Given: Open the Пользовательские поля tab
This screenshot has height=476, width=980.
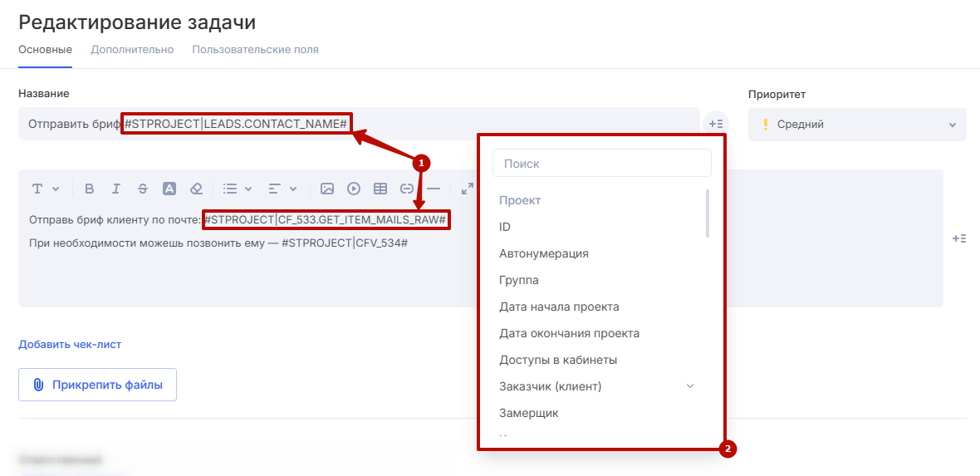Looking at the screenshot, I should click(x=255, y=50).
